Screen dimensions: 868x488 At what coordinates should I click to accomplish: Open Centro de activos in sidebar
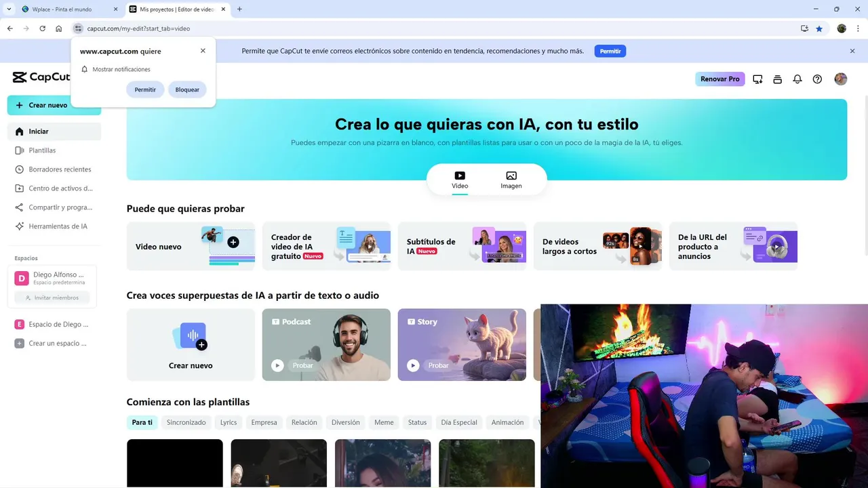coord(54,188)
